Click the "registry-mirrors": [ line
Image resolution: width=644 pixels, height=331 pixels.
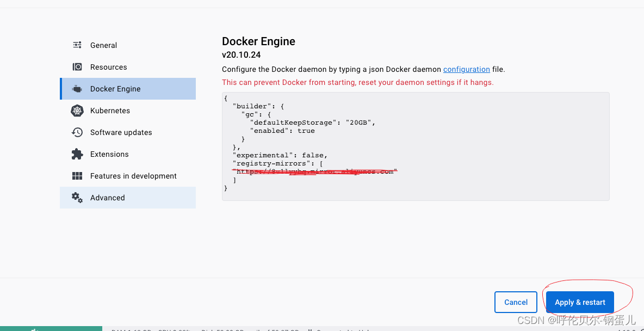(x=278, y=164)
